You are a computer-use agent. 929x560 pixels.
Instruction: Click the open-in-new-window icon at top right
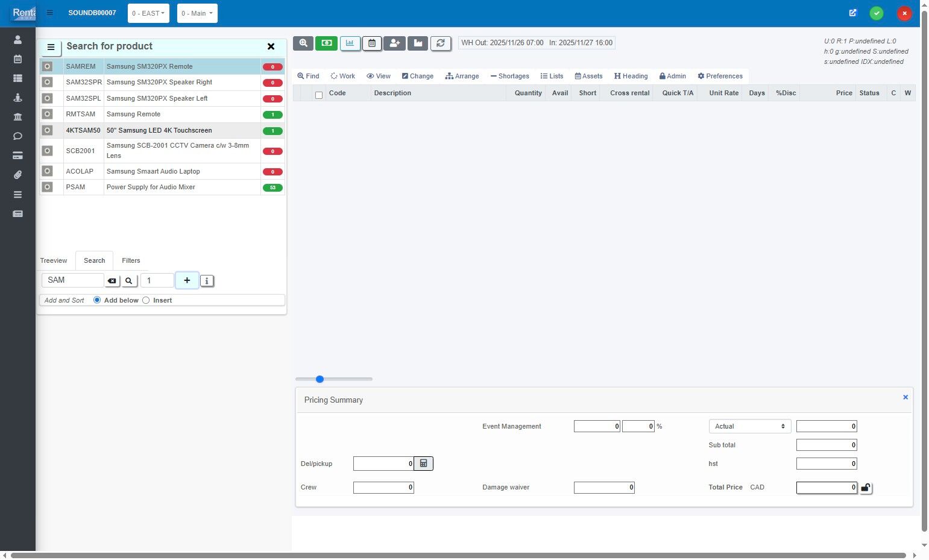[x=852, y=13]
